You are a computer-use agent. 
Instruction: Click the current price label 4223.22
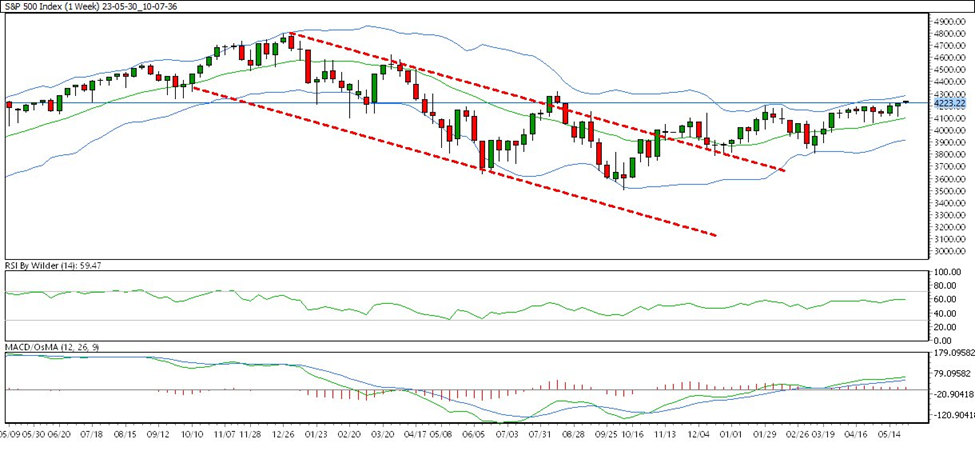point(948,103)
